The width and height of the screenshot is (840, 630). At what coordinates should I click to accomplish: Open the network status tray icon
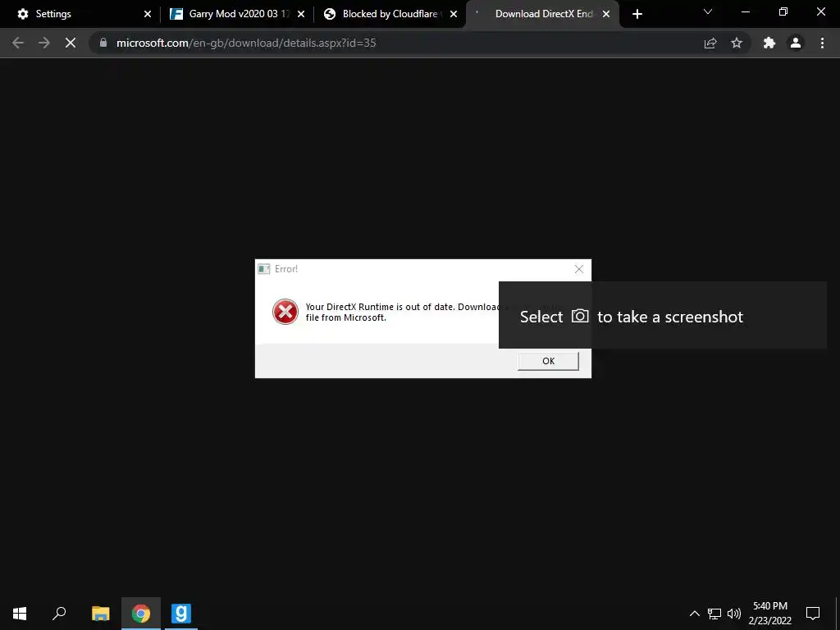pyautogui.click(x=714, y=614)
